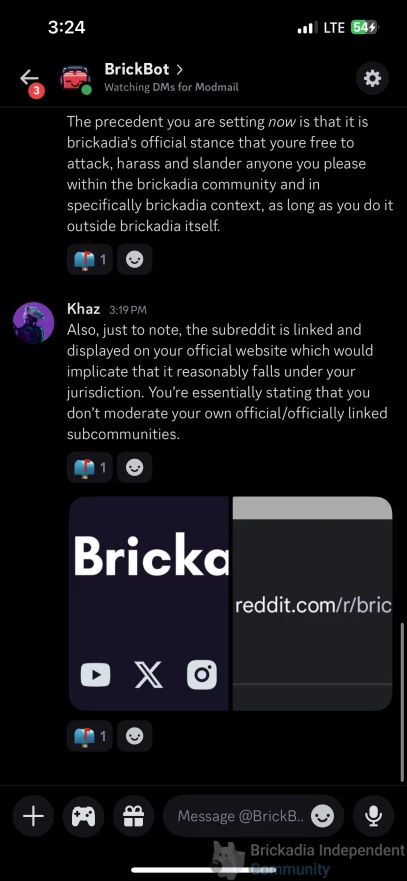The image size is (407, 881).
Task: Open the reddit.com/r/bric screenshot attachment
Action: (x=313, y=603)
